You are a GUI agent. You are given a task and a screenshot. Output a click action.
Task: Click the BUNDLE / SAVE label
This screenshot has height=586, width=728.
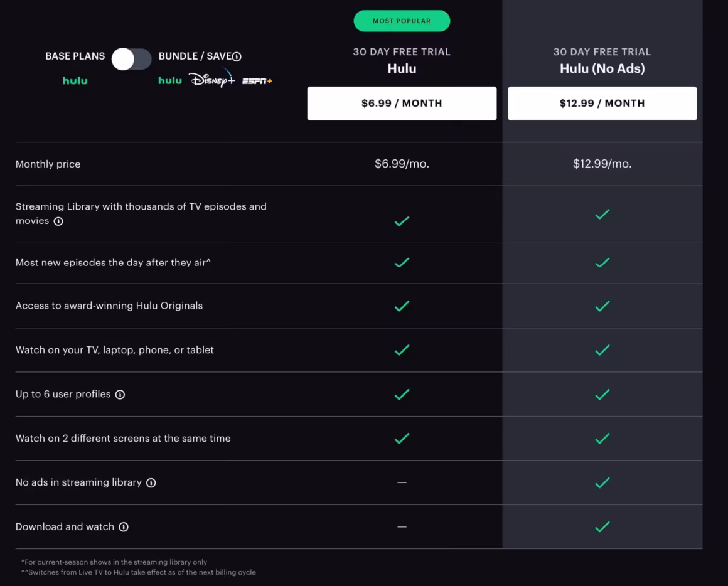click(x=195, y=56)
